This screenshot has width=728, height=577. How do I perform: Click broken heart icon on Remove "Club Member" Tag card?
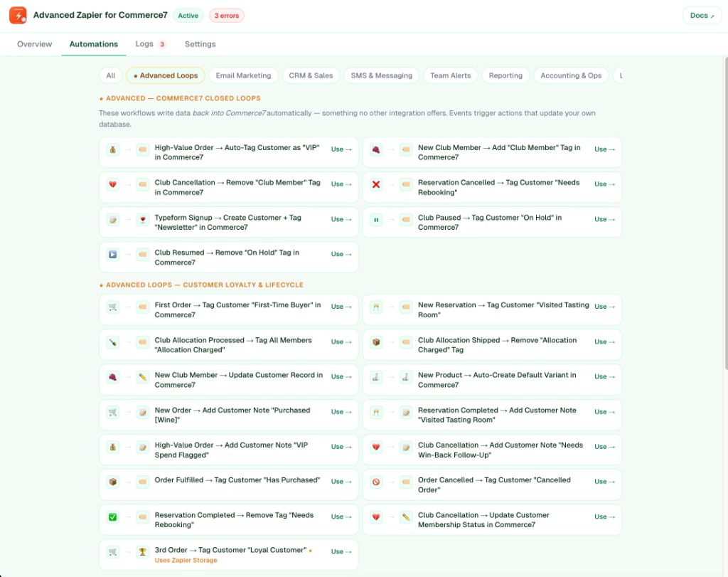(113, 184)
